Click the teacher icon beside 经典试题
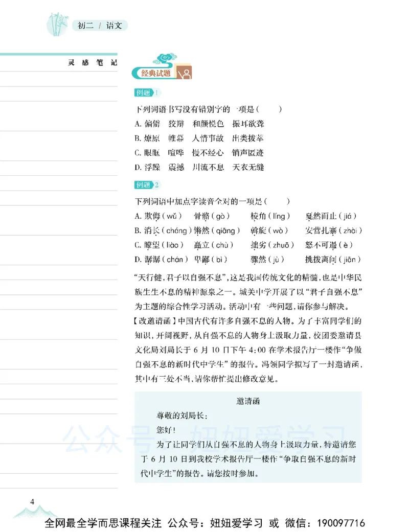The width and height of the screenshot is (409, 532). pos(184,72)
